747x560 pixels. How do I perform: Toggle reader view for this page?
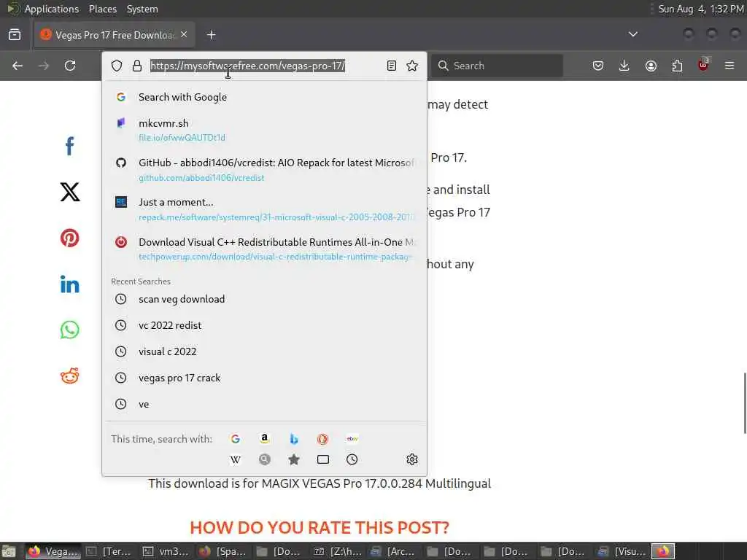[392, 66]
